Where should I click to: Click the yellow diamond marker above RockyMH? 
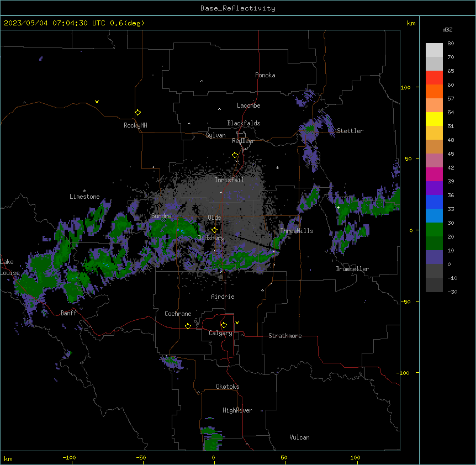(138, 113)
